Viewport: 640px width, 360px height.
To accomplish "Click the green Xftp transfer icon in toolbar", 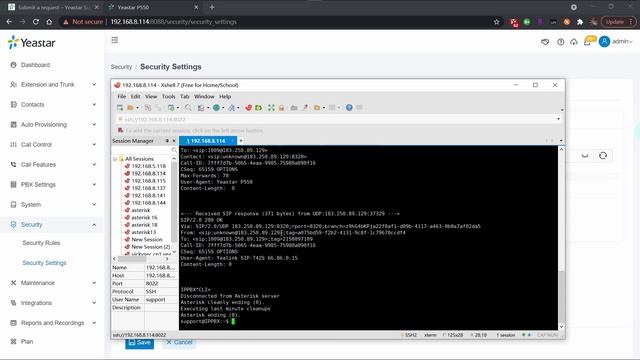I will tap(258, 108).
